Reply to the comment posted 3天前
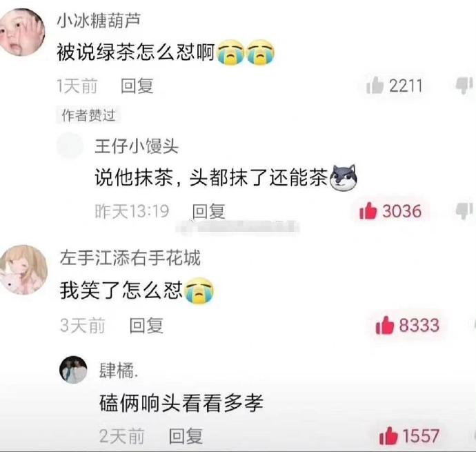This screenshot has width=476, height=452. tap(146, 325)
